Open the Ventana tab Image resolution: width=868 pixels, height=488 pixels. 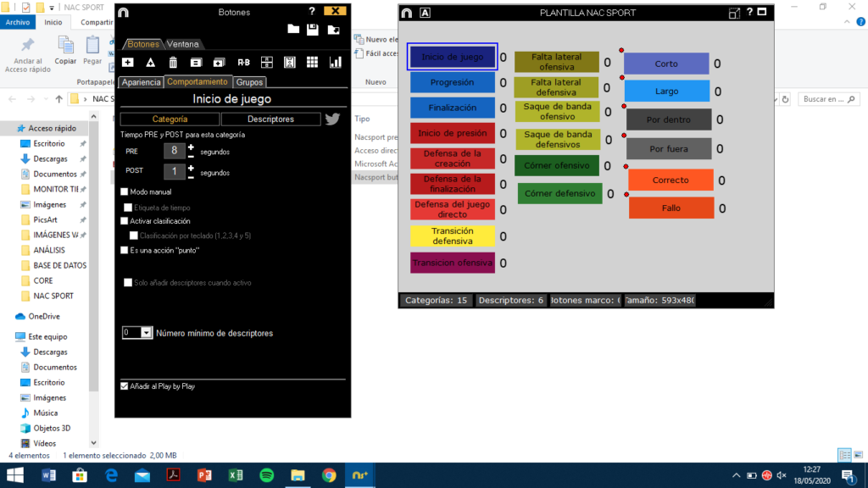(183, 44)
